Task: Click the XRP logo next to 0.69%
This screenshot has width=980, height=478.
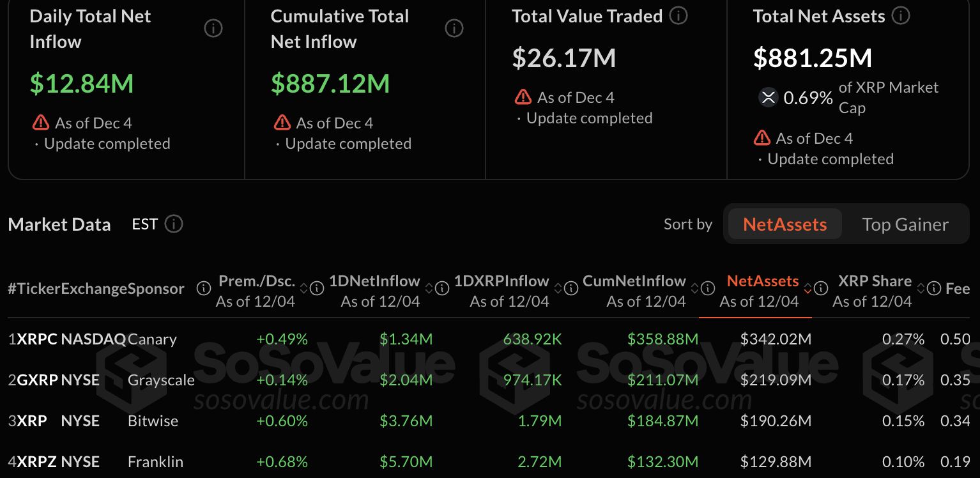Action: click(x=768, y=98)
